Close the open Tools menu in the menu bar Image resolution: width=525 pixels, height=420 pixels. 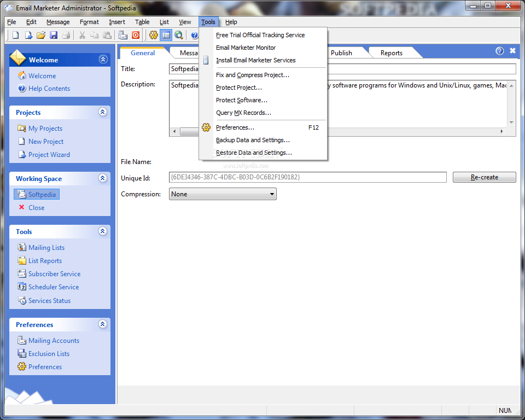tap(208, 22)
